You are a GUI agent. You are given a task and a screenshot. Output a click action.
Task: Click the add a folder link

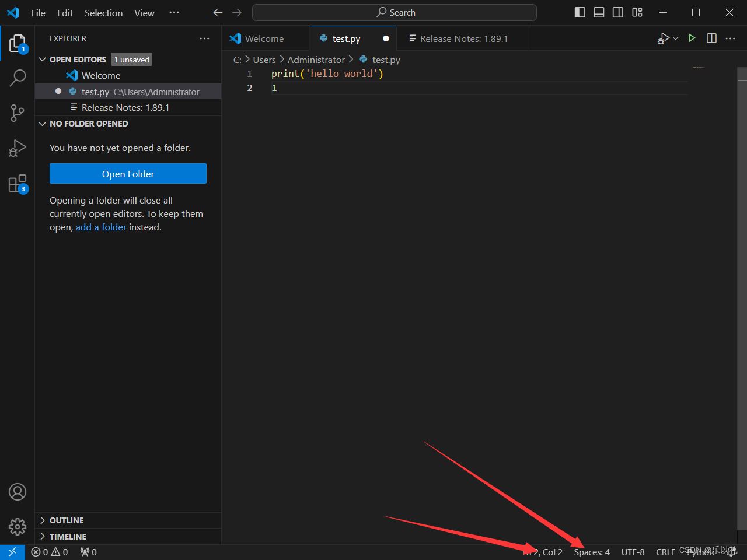tap(101, 227)
